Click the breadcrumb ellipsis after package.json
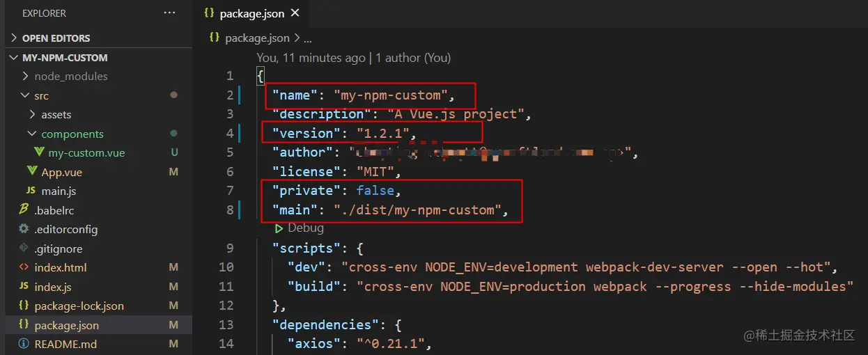 pos(307,38)
